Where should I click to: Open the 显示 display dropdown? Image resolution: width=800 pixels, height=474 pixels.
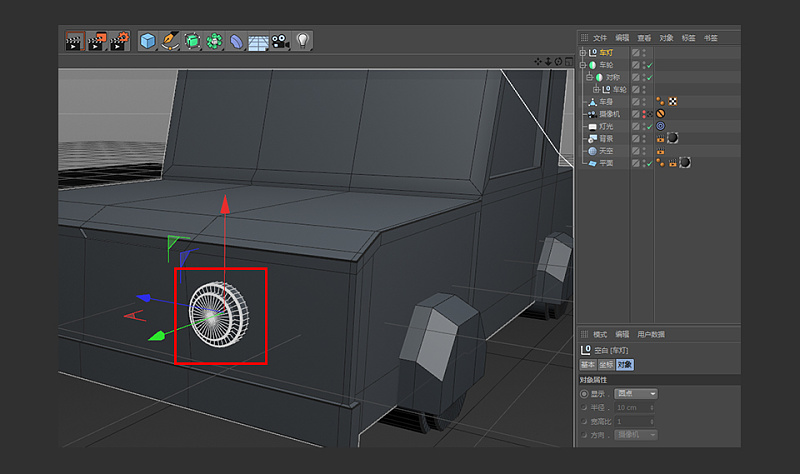(636, 394)
